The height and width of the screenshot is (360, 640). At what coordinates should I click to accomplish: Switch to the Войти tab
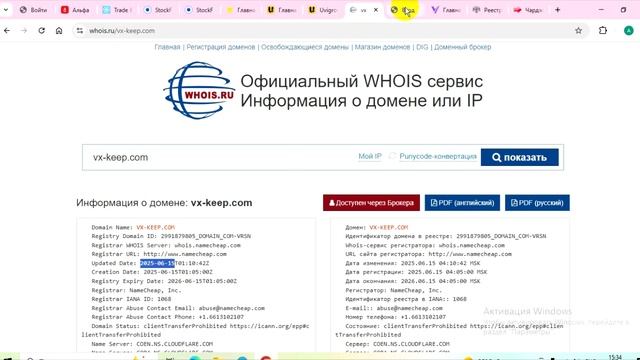point(33,10)
